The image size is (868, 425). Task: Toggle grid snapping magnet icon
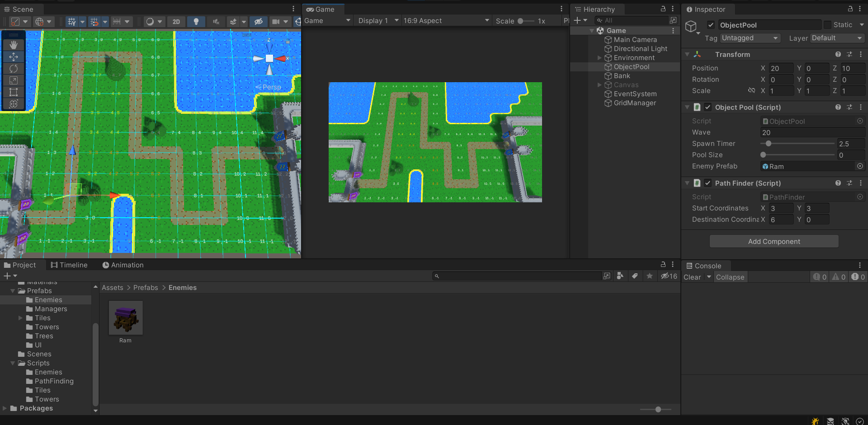[94, 21]
